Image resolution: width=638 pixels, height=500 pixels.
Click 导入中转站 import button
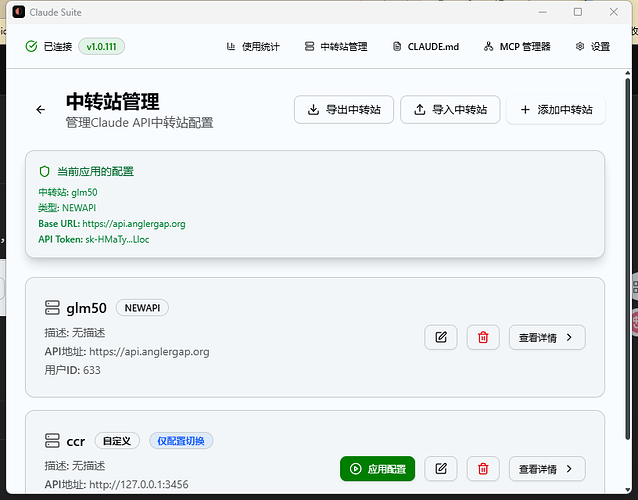(450, 109)
